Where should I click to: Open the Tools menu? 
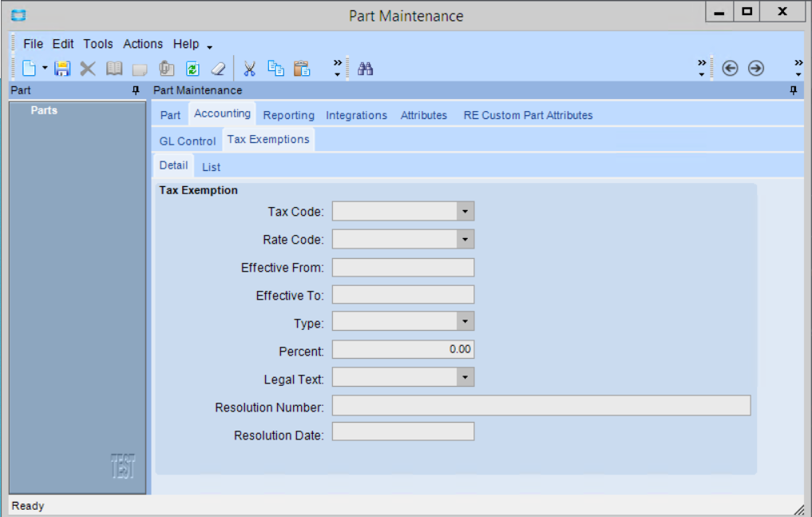(x=98, y=44)
